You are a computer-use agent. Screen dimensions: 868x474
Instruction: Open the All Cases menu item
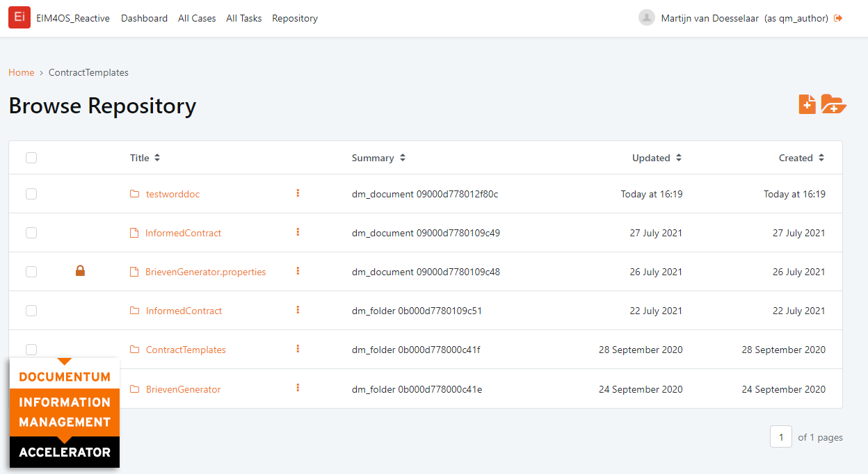point(197,19)
